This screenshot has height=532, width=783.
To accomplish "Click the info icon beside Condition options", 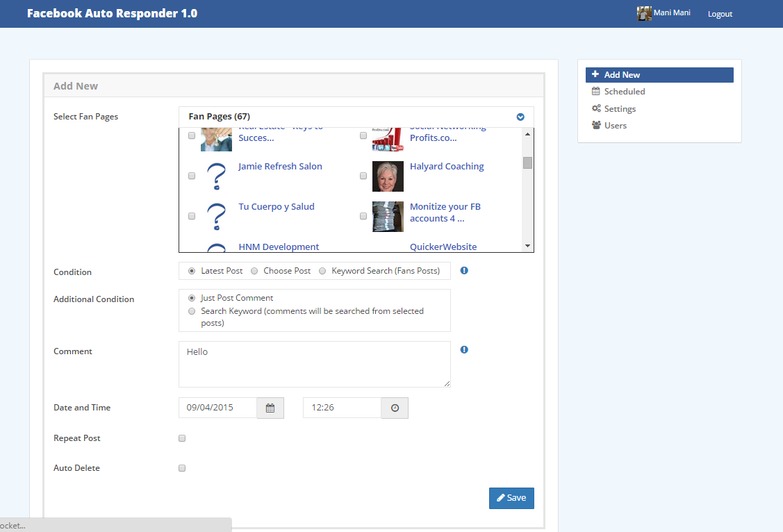I will (464, 271).
